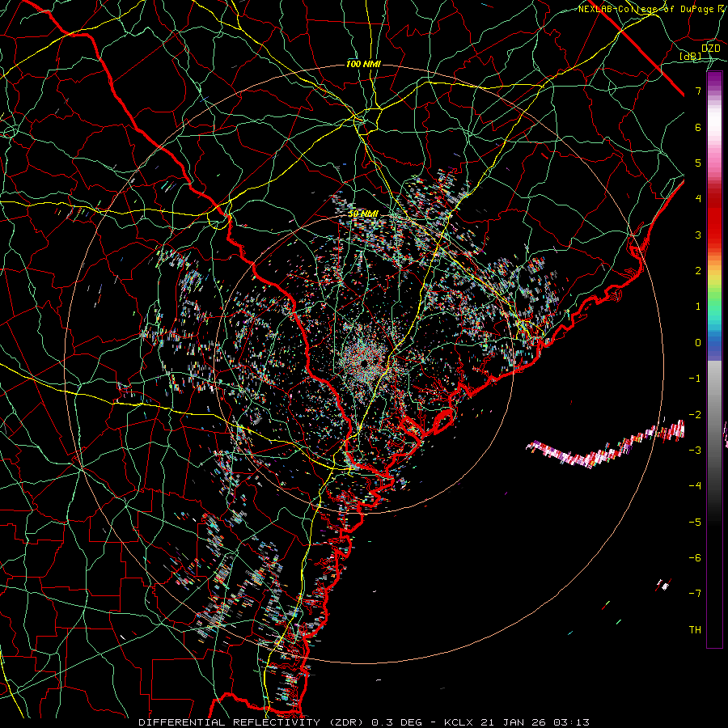The image size is (728, 728).
Task: Click the "5" value on the color scale
Action: tap(698, 163)
